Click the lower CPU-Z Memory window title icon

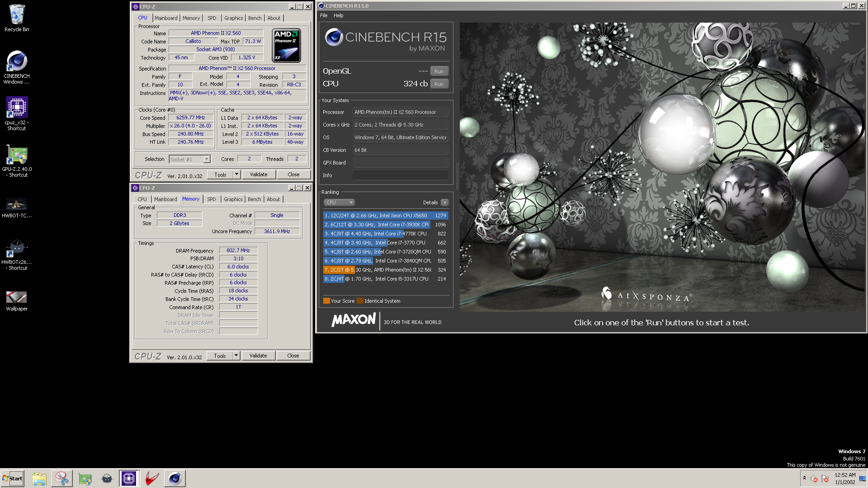coord(135,188)
